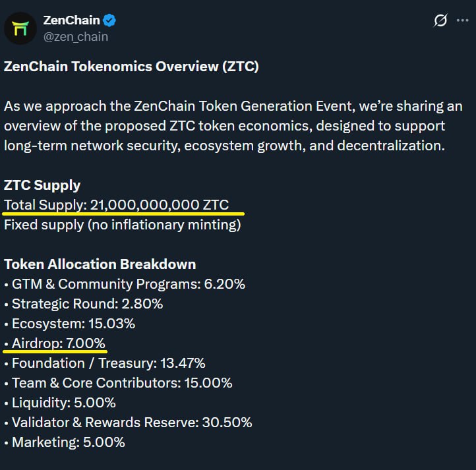Click the ZTC Supply heading
The image size is (476, 470).
pos(42,185)
